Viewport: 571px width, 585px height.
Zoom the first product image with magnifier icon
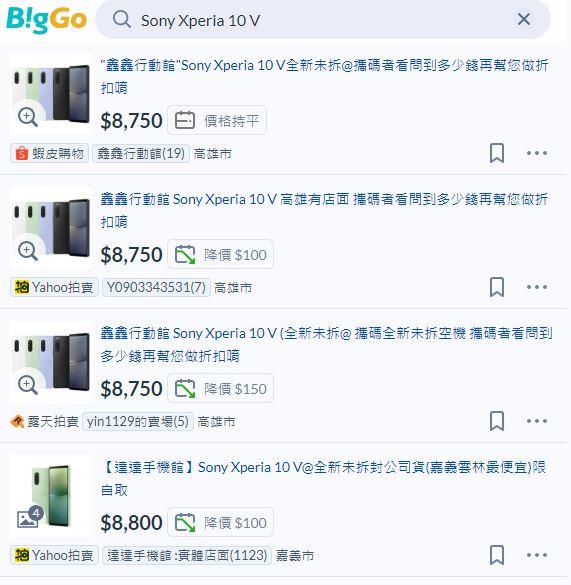pyautogui.click(x=28, y=117)
